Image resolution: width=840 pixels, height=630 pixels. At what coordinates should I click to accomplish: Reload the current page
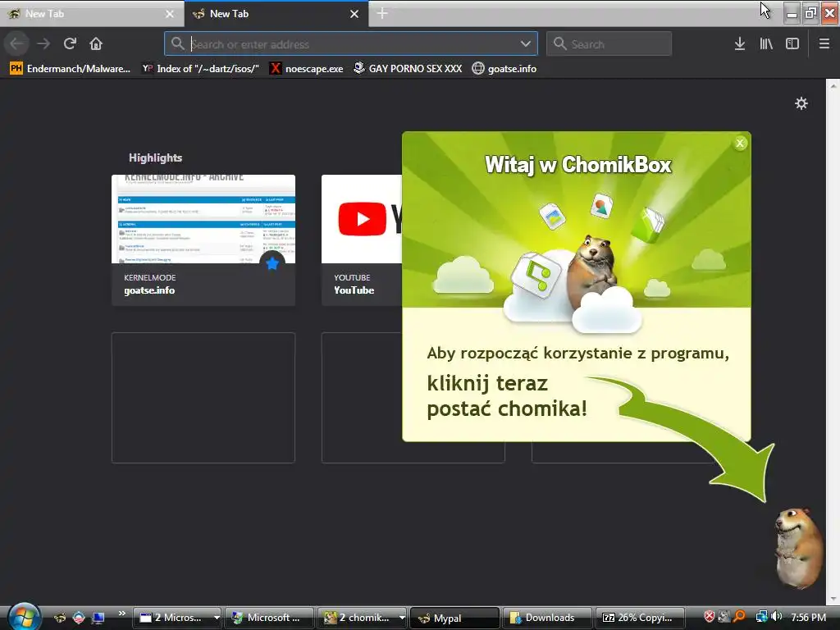pos(70,43)
